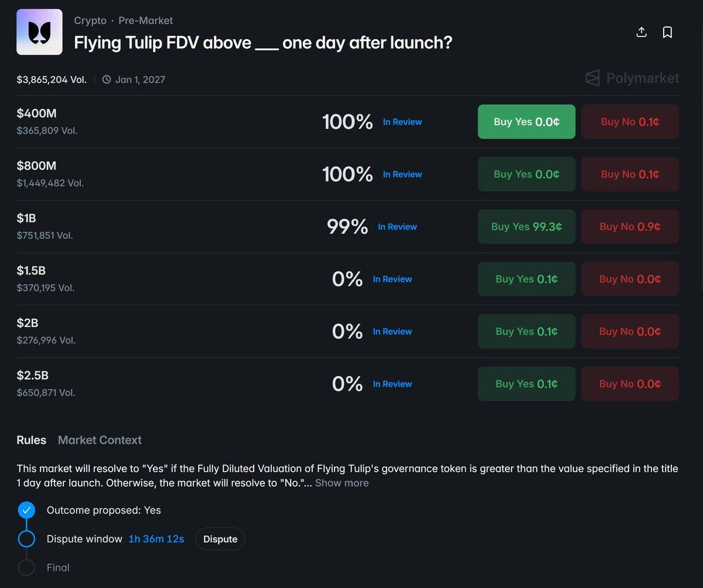Viewport: 703px width, 588px height.
Task: Select the Buy Yes button for $400M
Action: 526,122
